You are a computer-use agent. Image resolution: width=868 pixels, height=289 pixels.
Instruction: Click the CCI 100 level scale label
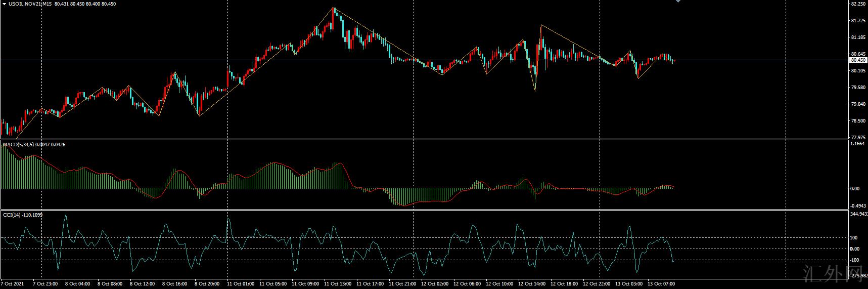[853, 237]
